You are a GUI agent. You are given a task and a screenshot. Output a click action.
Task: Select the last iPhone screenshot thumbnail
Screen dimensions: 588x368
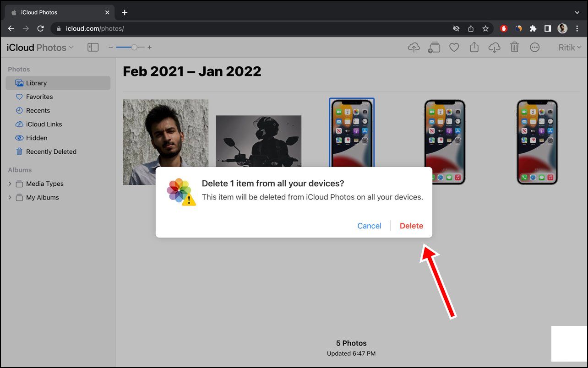click(x=537, y=142)
